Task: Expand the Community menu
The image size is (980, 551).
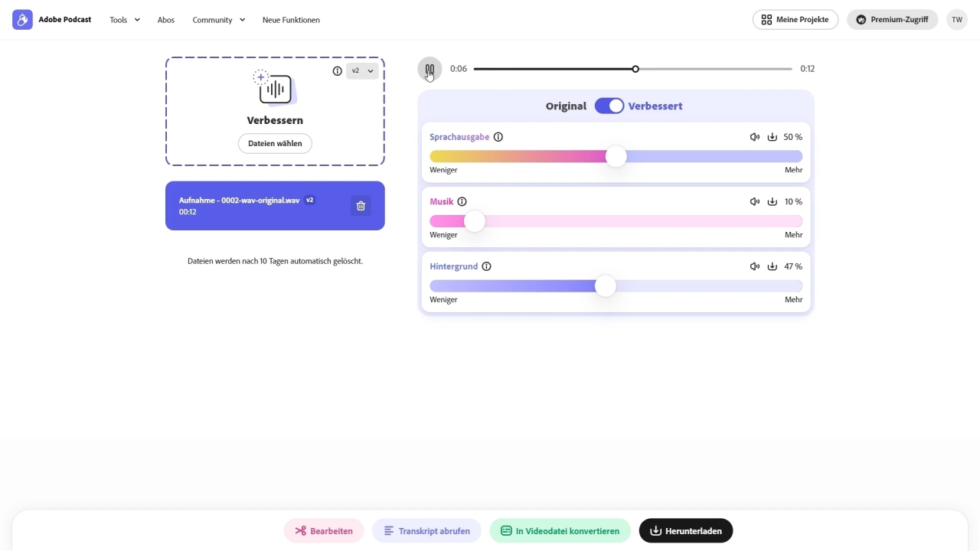Action: point(219,20)
